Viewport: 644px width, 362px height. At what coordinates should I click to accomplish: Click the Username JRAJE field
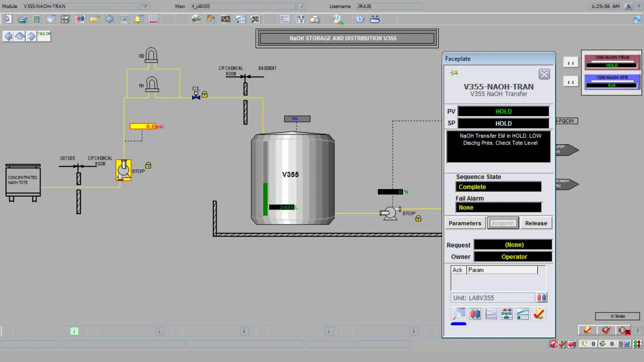point(388,6)
